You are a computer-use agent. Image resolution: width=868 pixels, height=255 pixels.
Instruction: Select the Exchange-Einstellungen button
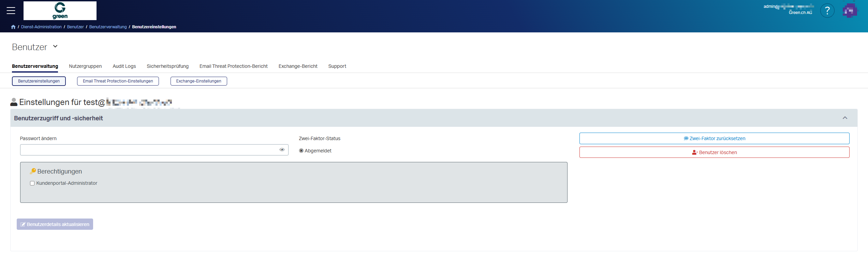coord(198,81)
